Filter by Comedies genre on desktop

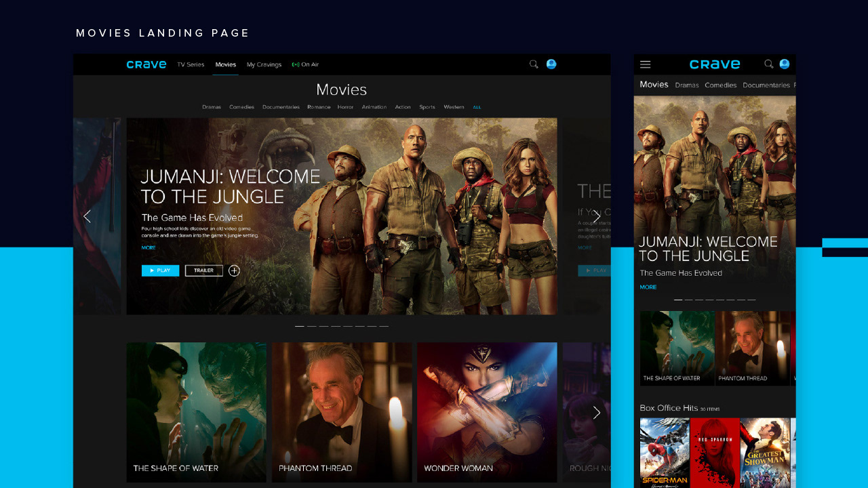coord(241,107)
